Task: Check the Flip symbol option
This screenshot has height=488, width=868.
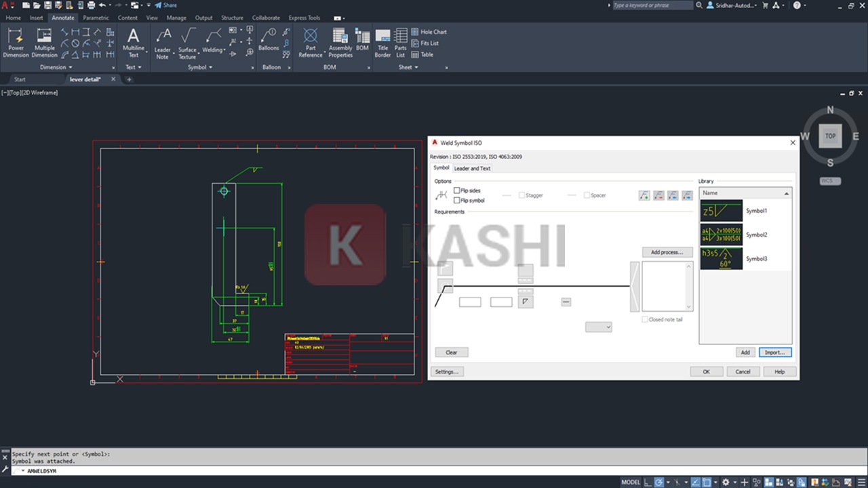Action: 458,200
